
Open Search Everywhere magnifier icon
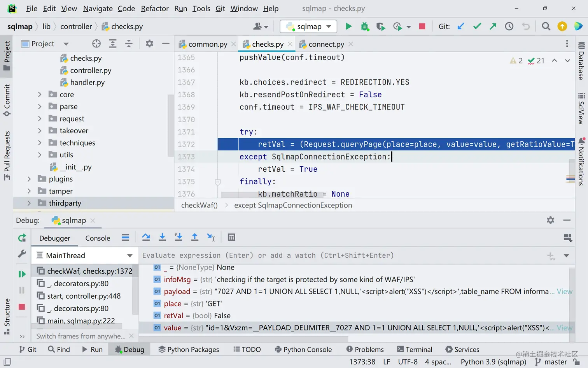tap(546, 26)
